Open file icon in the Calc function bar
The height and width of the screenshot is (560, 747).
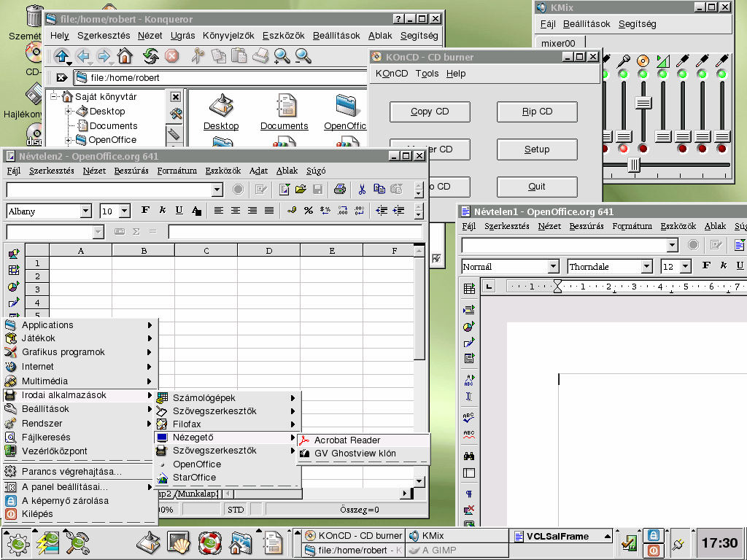(301, 190)
